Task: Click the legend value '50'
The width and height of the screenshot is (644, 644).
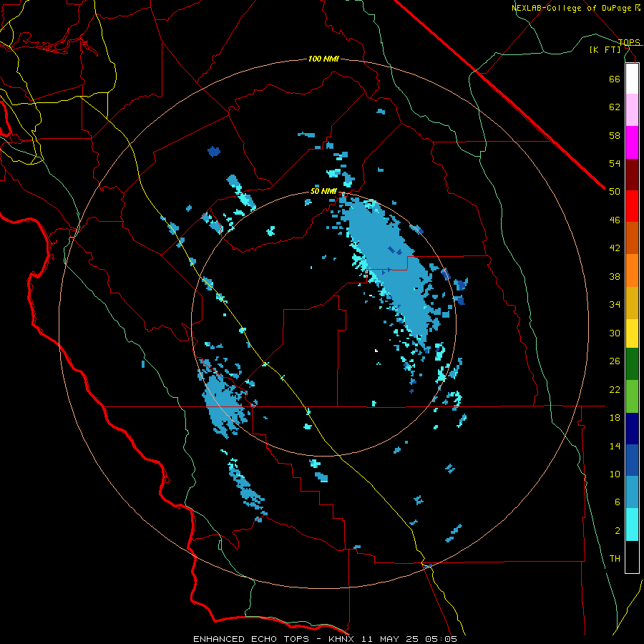Action: (615, 192)
